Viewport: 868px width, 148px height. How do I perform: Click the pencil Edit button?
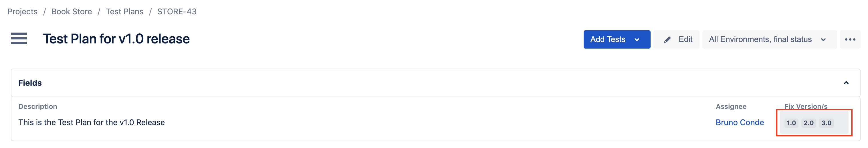click(x=676, y=39)
